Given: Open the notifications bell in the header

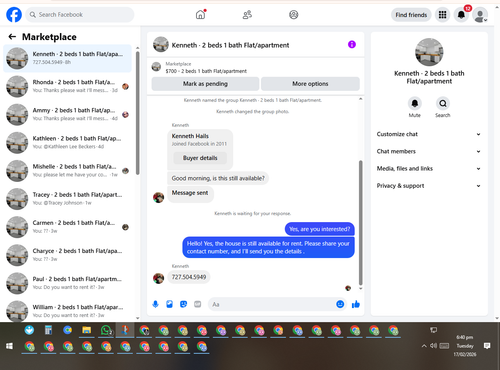Looking at the screenshot, I should pyautogui.click(x=461, y=15).
